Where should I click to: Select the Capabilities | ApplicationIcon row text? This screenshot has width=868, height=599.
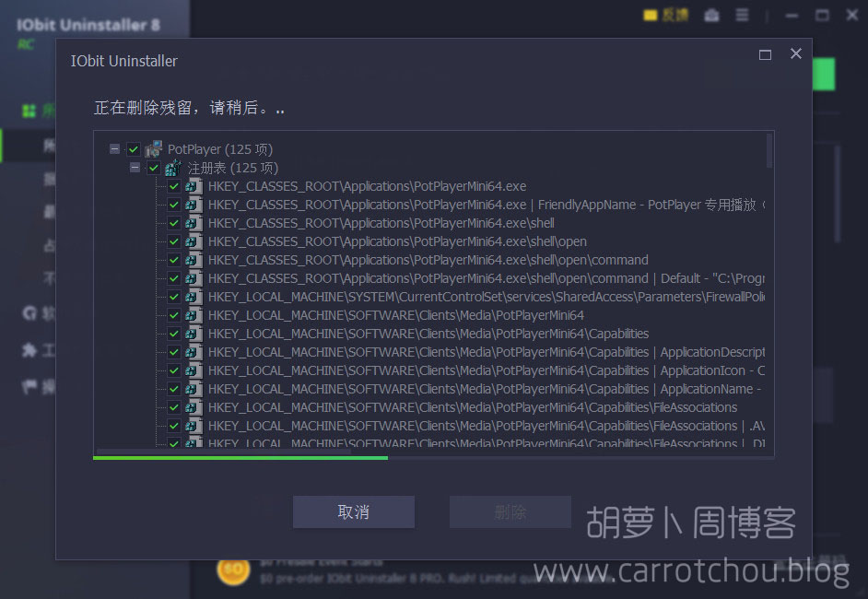(487, 370)
